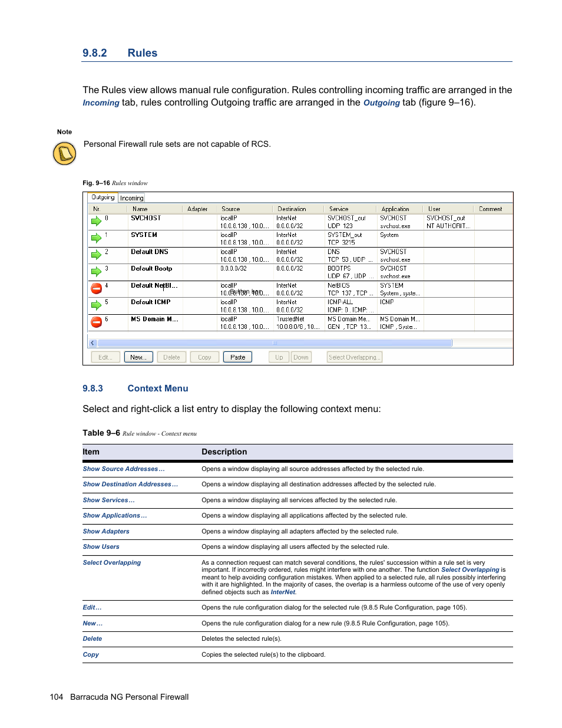Click the 9.8.3 Context Menu heading

pyautogui.click(x=135, y=388)
